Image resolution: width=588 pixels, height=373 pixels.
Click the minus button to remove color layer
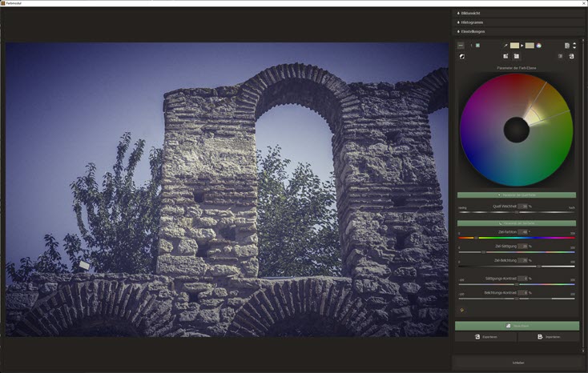pos(461,46)
